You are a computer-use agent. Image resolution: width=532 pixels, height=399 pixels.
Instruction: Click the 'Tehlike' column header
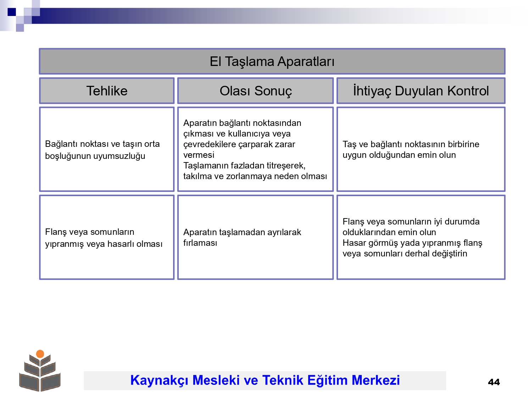point(107,91)
